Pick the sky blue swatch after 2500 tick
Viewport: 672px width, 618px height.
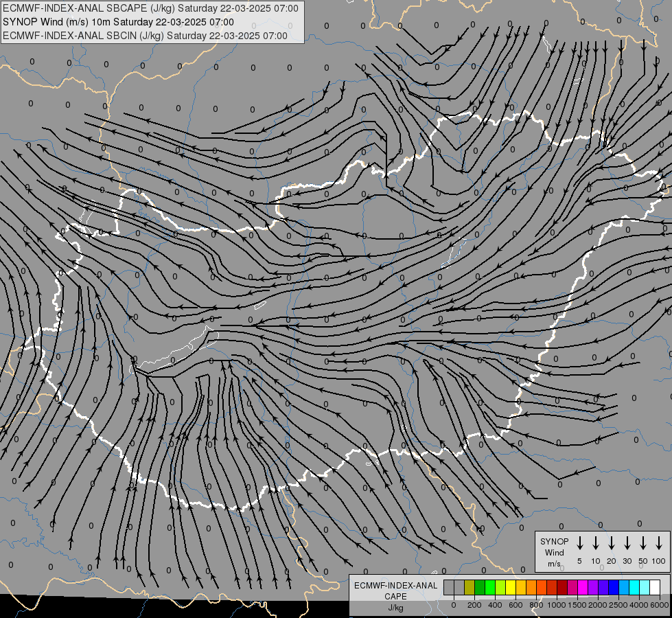[623, 587]
